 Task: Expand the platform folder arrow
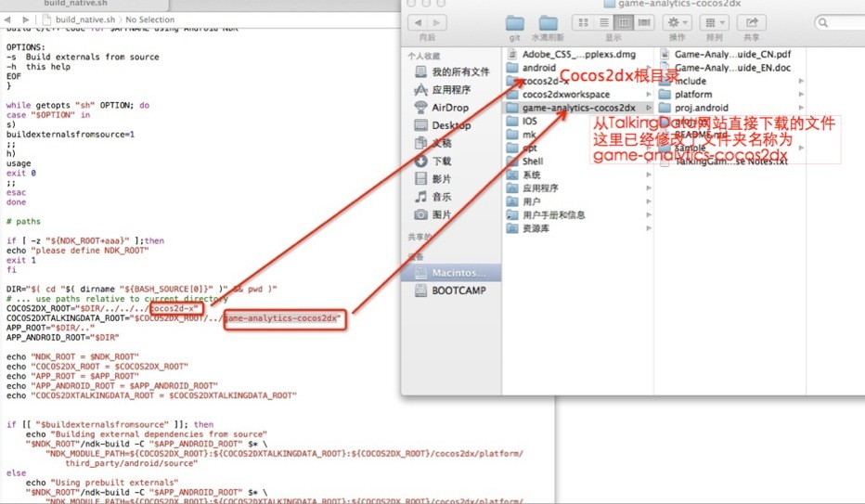[801, 95]
